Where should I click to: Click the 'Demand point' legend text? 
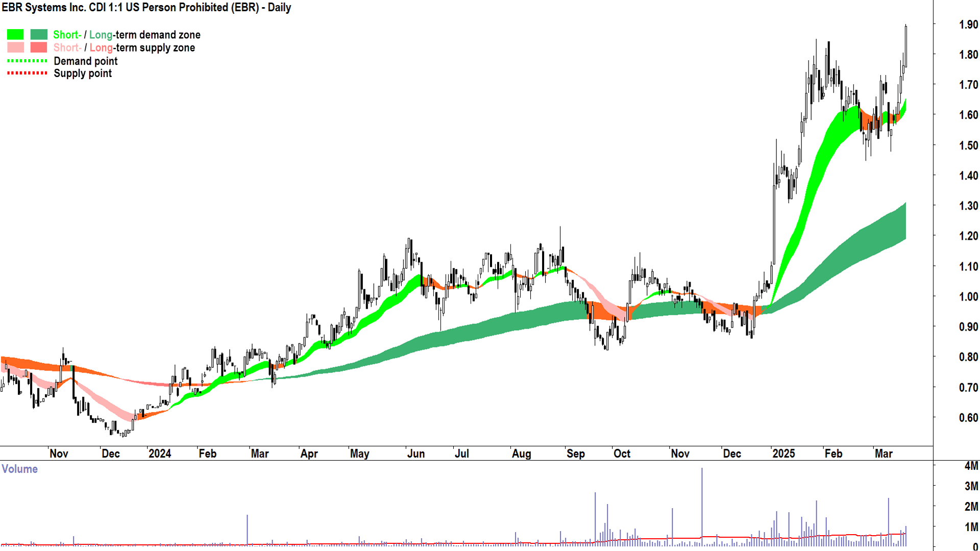click(x=86, y=61)
